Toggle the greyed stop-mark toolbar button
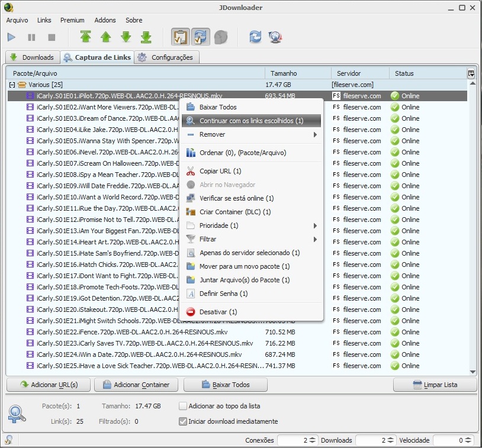This screenshot has width=482, height=448. (221, 37)
